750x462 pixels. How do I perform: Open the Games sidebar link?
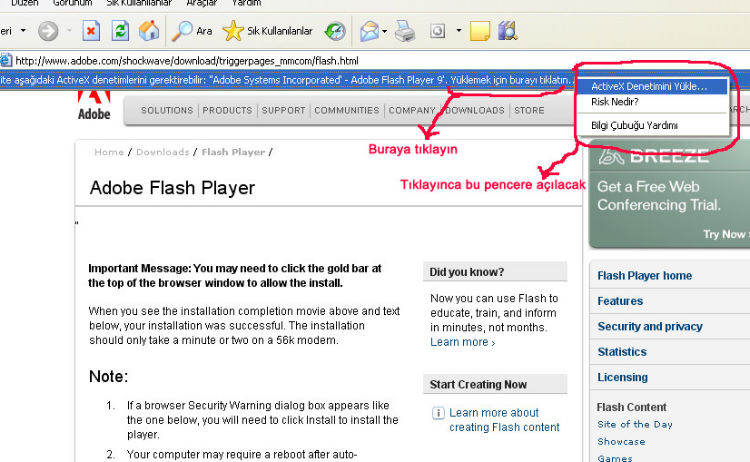(615, 458)
